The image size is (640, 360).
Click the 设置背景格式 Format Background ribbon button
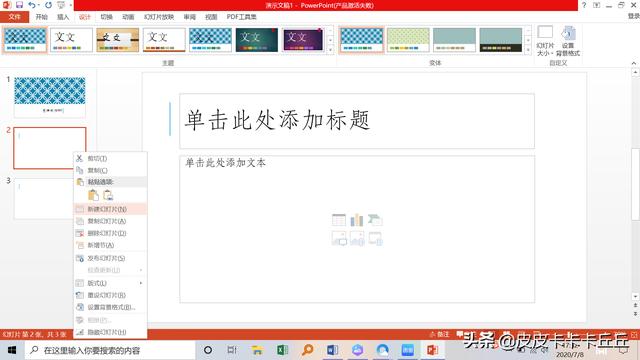pyautogui.click(x=568, y=41)
